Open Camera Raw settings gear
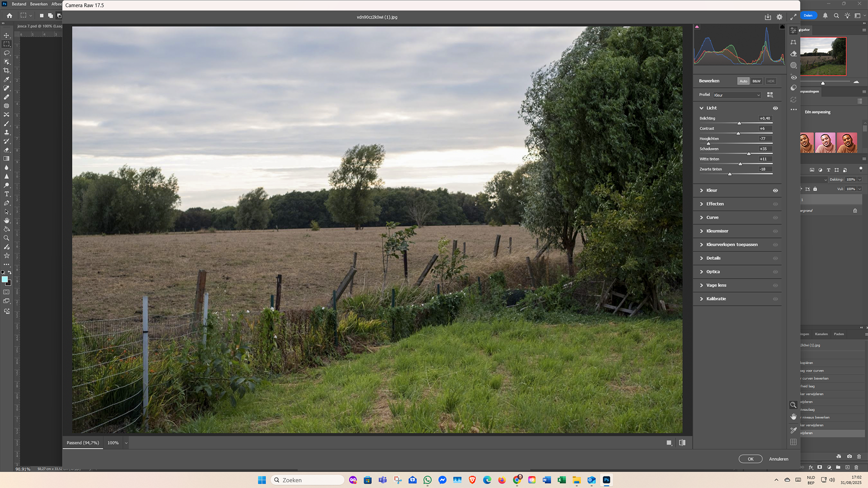 pyautogui.click(x=779, y=17)
